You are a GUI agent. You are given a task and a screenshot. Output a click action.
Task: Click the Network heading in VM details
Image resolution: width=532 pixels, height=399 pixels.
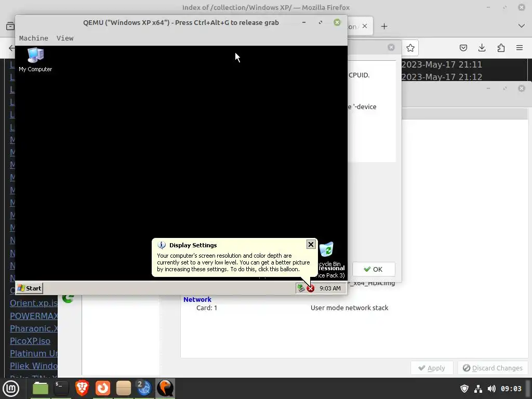tap(197, 300)
